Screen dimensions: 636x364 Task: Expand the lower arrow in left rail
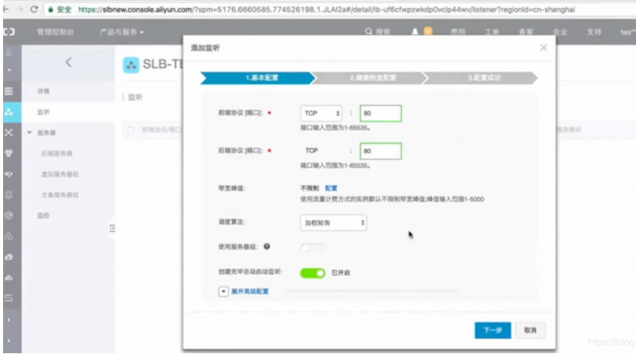[x=9, y=320]
